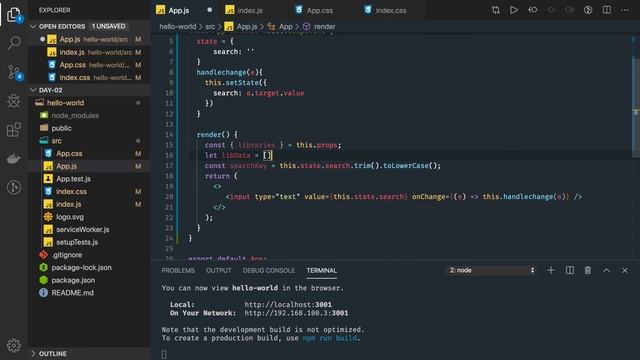The image size is (640, 360).
Task: Open the Output panel tab
Action: [218, 270]
